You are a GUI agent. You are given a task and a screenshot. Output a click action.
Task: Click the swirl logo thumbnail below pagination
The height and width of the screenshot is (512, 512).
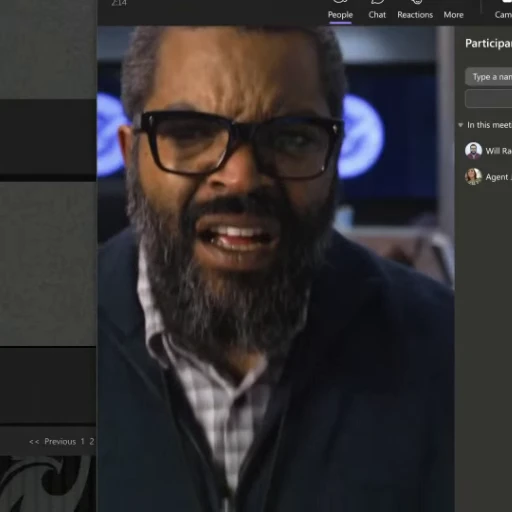click(48, 484)
